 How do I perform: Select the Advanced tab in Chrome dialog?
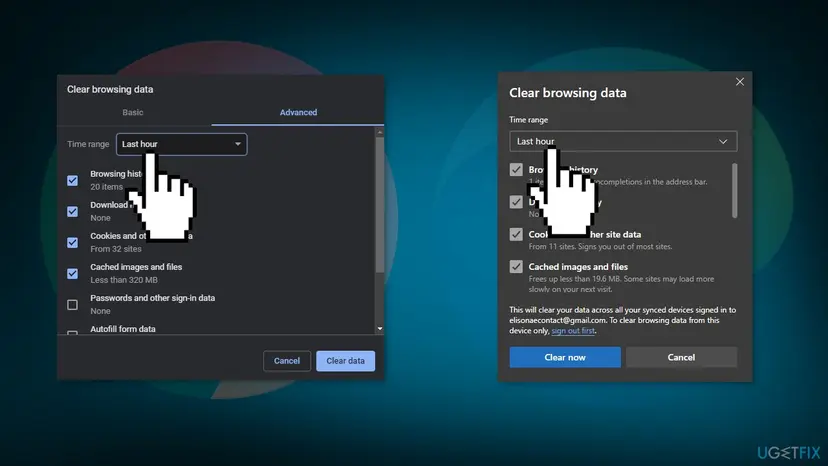[298, 112]
